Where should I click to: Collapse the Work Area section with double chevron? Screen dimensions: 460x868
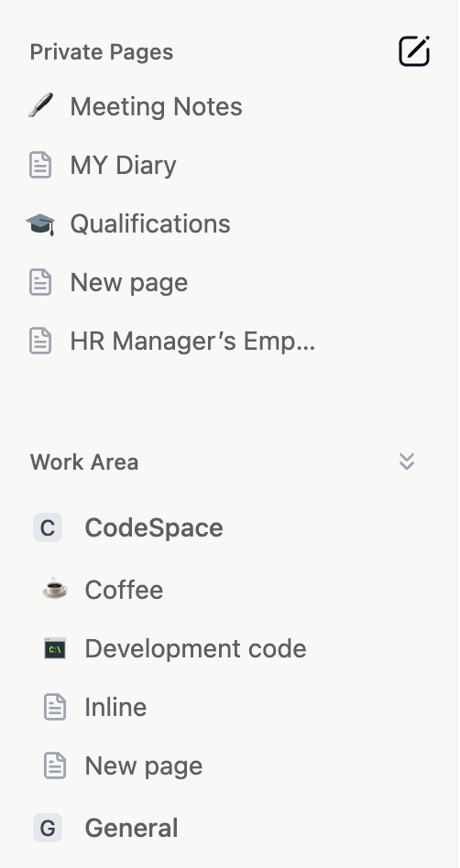(x=407, y=461)
